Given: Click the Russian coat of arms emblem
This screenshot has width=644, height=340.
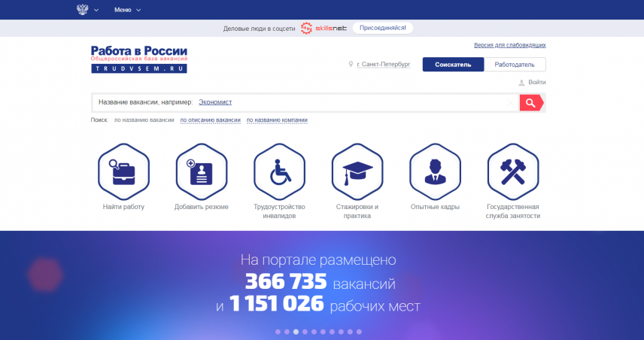Looking at the screenshot, I should 83,10.
